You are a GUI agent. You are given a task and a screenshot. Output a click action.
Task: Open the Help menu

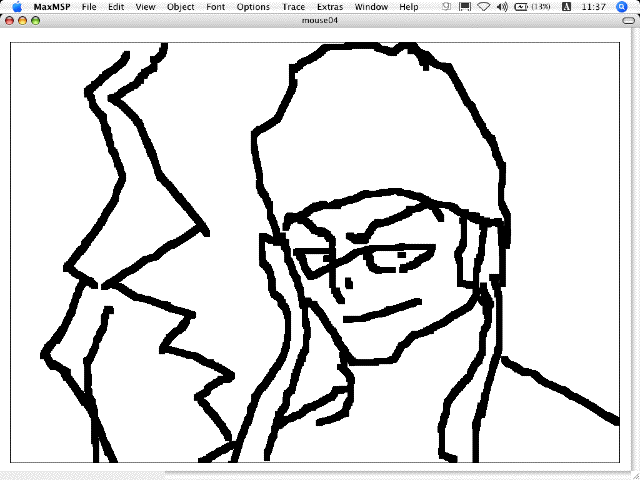pos(409,7)
